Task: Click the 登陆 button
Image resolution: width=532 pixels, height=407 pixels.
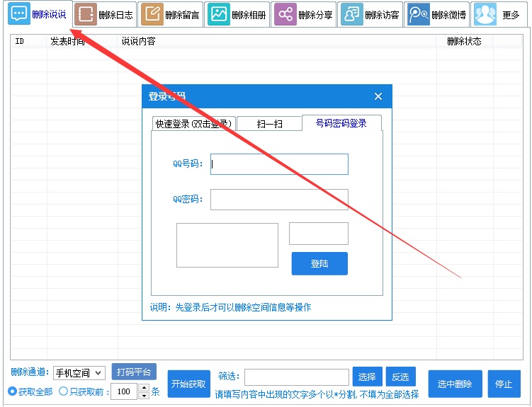Action: (319, 263)
